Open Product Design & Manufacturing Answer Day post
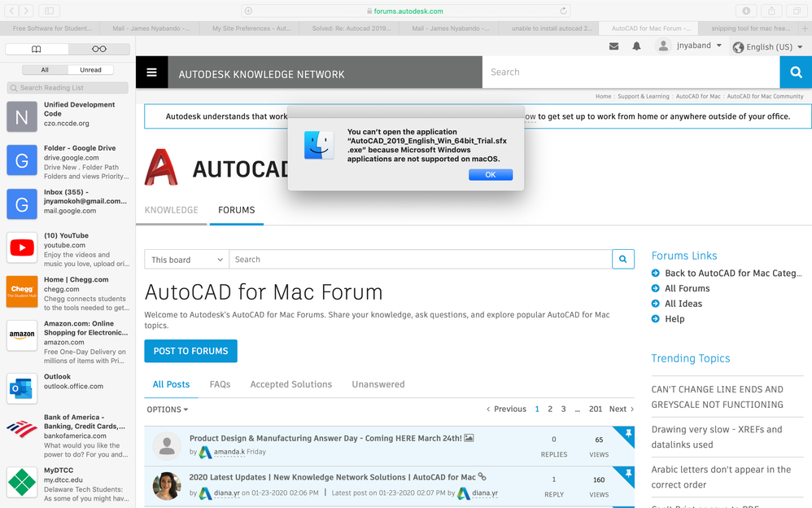Screen dimensions: 812x508 coord(325,438)
